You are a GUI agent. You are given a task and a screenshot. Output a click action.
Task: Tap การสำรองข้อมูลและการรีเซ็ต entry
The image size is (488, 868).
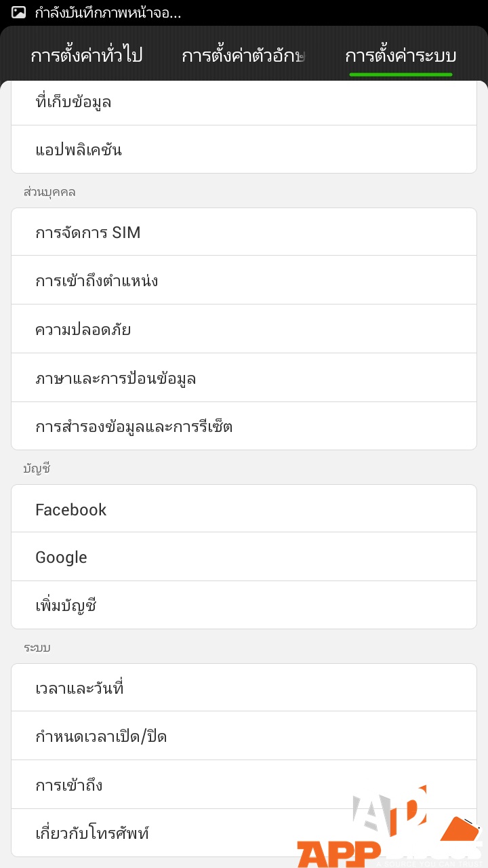tap(244, 427)
